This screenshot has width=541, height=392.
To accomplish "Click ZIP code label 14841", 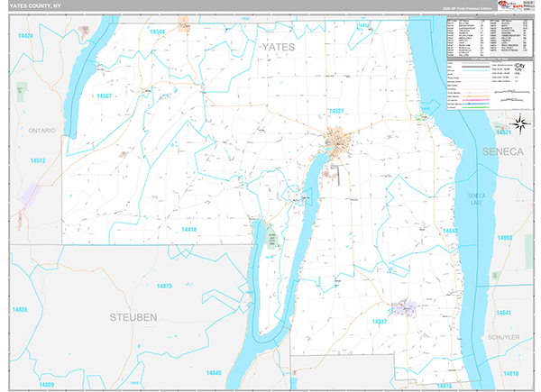I will pos(503,313).
